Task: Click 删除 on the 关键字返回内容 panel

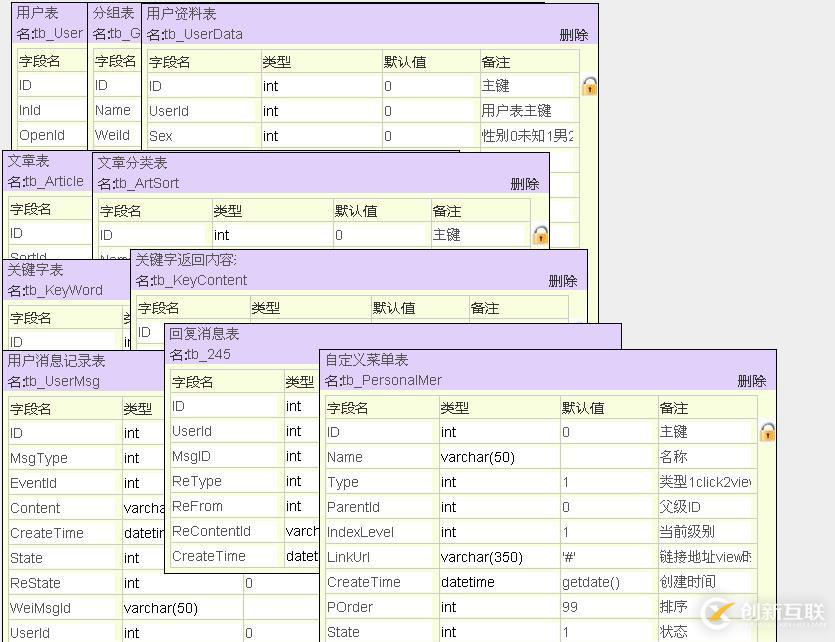Action: pos(562,281)
